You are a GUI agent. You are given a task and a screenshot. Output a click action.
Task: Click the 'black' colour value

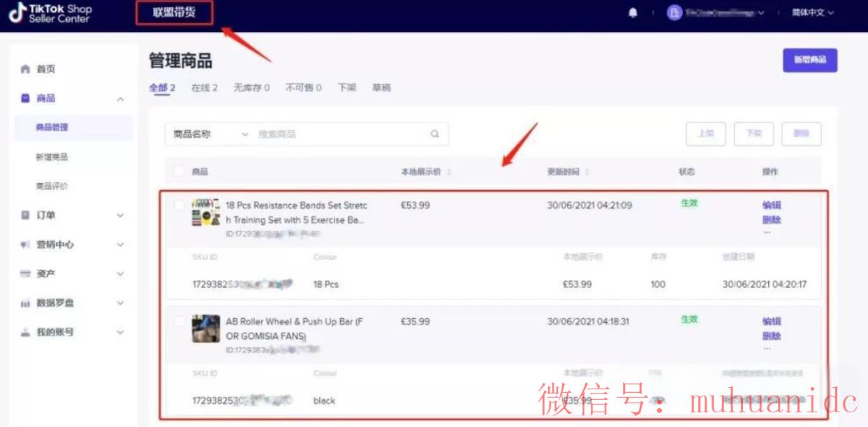(x=324, y=401)
